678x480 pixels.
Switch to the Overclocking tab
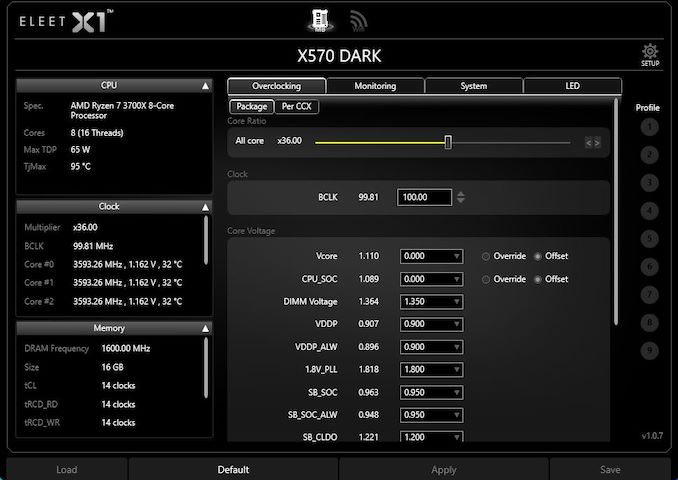[276, 86]
